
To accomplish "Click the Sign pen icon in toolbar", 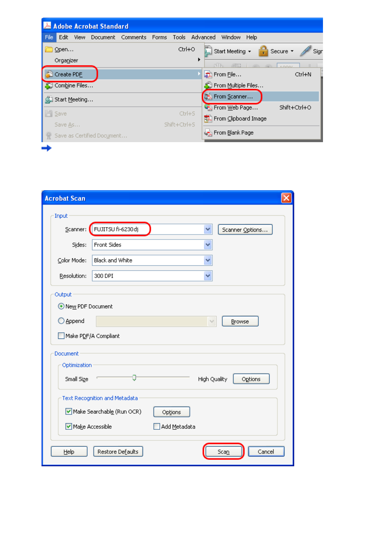I will click(306, 51).
